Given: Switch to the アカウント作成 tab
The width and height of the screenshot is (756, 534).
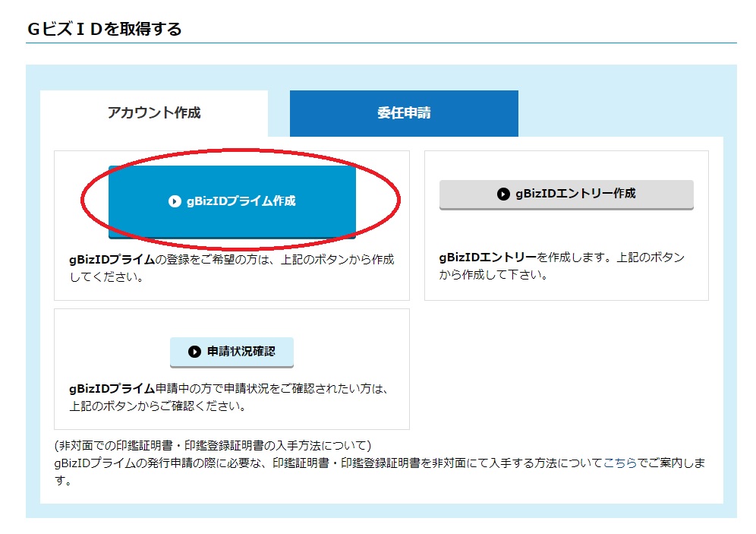Looking at the screenshot, I should pos(154,113).
